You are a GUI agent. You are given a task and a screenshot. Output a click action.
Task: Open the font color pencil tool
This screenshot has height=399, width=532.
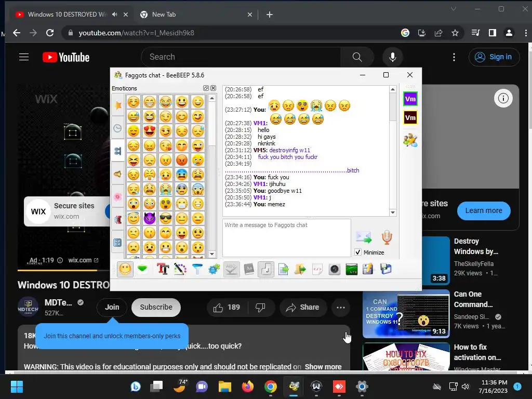[x=180, y=270]
